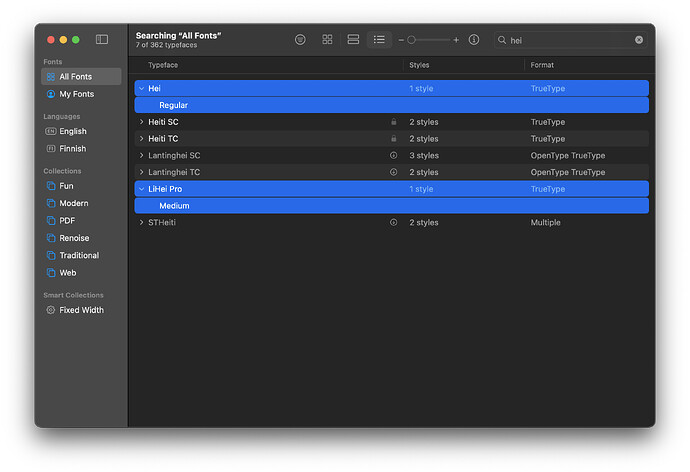Click the lock icon on Heiti TC
The image size is (690, 472).
[x=393, y=139]
